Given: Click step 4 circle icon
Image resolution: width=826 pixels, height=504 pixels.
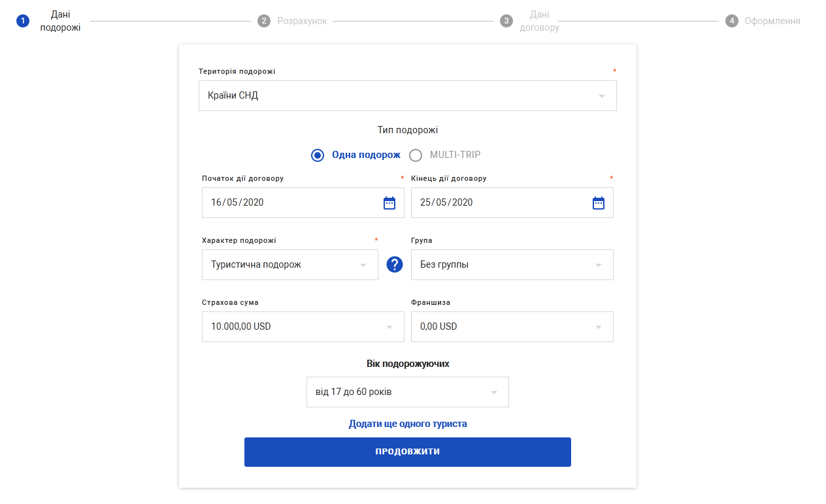Looking at the screenshot, I should pos(731,21).
